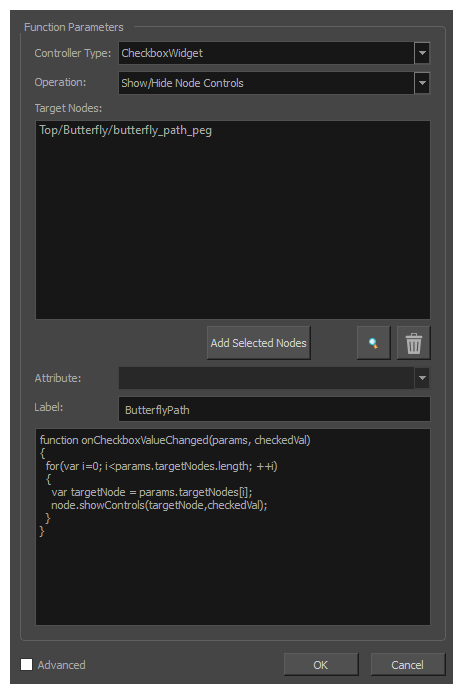Click the CheckboxWidget combo box field
This screenshot has width=463, height=694.
coord(266,53)
